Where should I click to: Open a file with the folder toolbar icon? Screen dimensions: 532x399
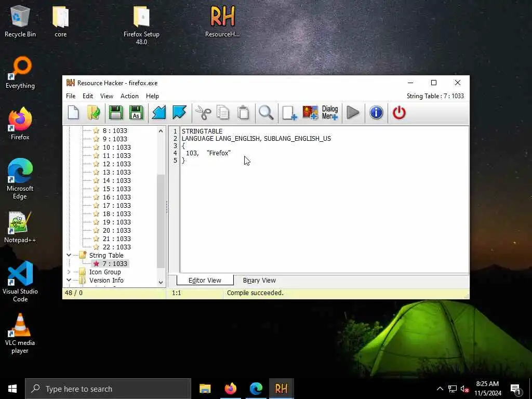click(x=94, y=113)
